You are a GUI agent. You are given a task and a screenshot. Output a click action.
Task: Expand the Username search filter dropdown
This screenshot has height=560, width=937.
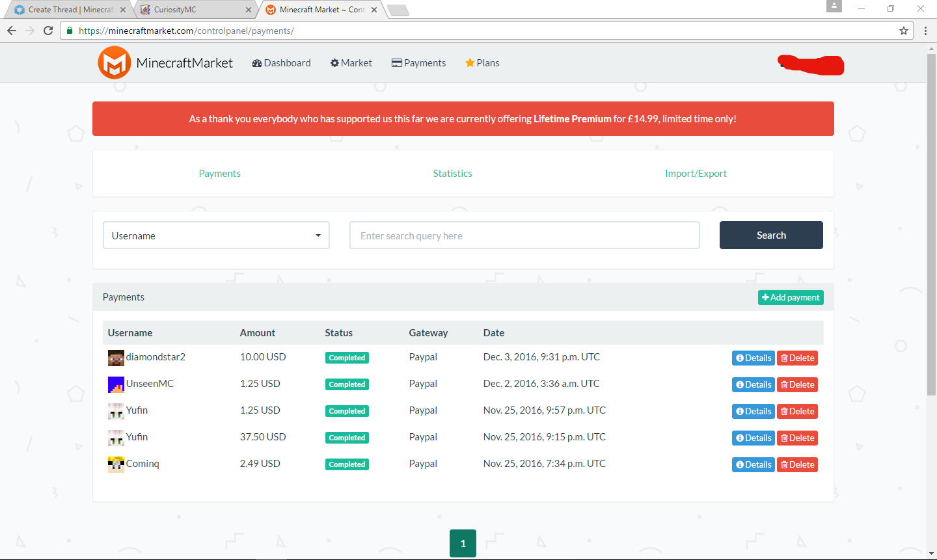[x=216, y=235]
